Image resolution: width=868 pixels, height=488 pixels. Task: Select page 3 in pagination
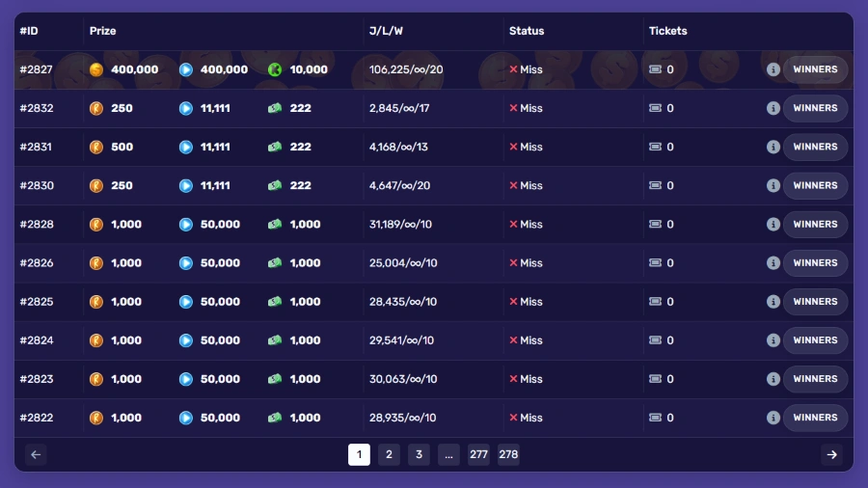pyautogui.click(x=419, y=454)
